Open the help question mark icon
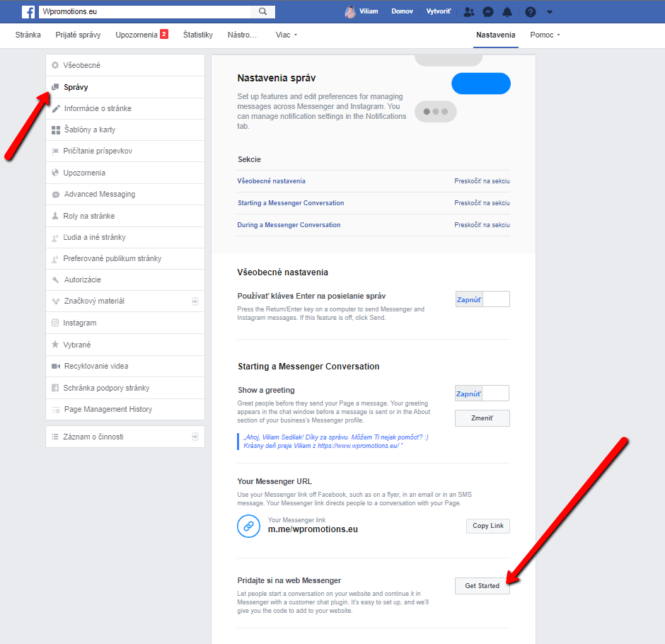 tap(530, 12)
